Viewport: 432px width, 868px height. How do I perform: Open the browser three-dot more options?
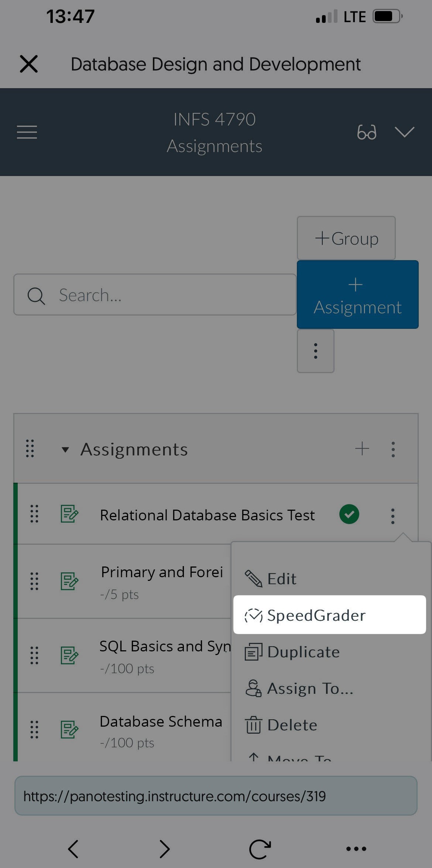pyautogui.click(x=356, y=849)
